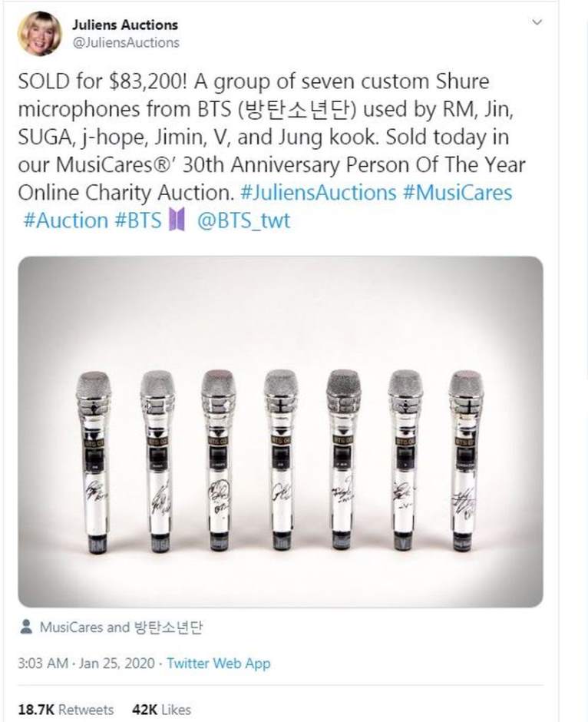This screenshot has width=588, height=722.
Task: View the 18.7K Retweets list
Action: (x=65, y=709)
